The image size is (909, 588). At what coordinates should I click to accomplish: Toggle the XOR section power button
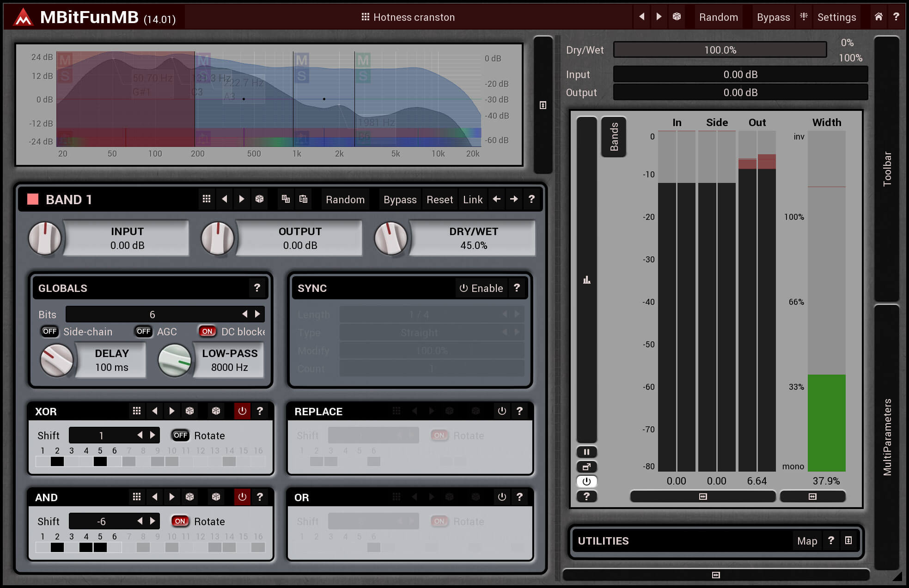coord(242,411)
